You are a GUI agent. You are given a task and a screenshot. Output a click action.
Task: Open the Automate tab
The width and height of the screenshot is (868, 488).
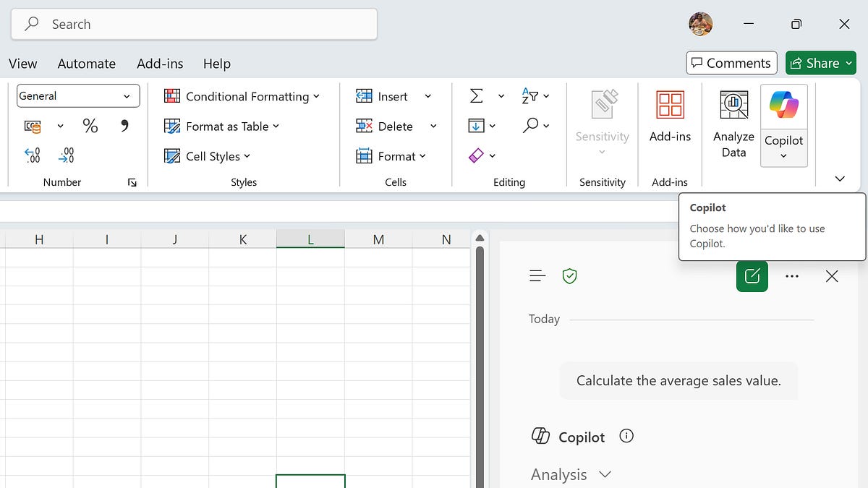(86, 64)
